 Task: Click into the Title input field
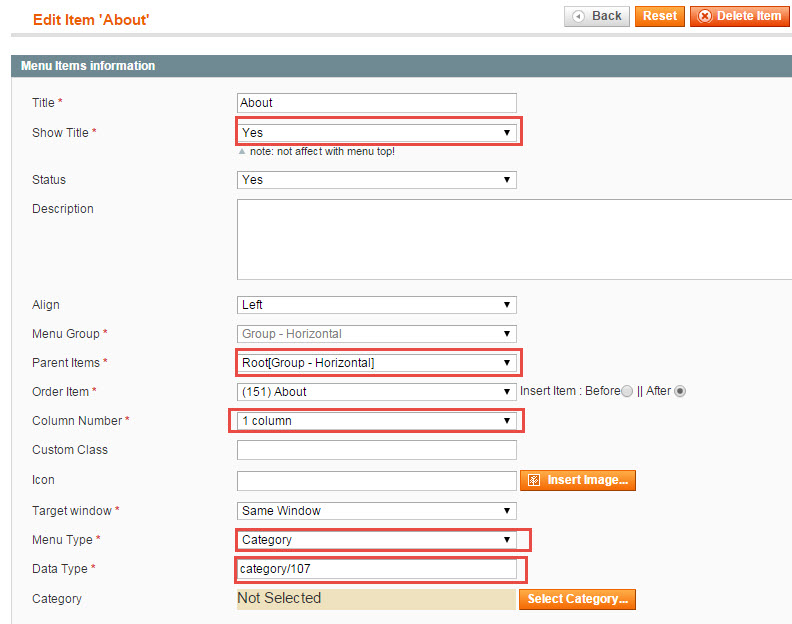(x=377, y=103)
